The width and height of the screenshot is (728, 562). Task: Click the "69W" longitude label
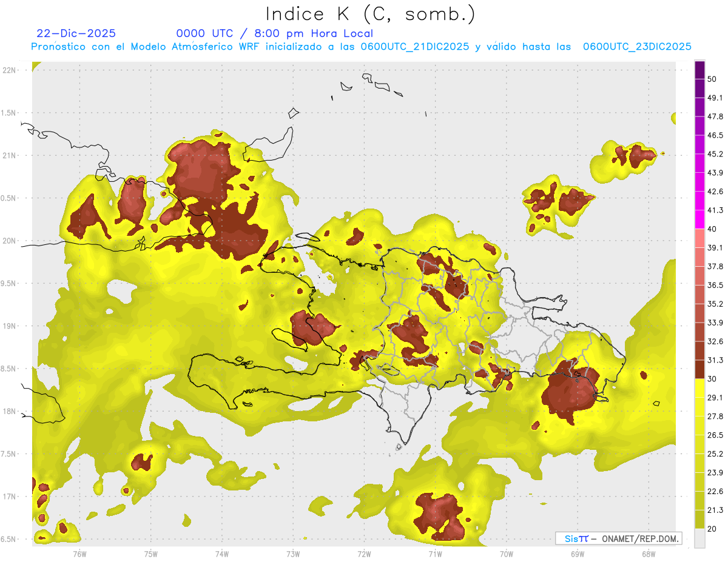point(578,554)
